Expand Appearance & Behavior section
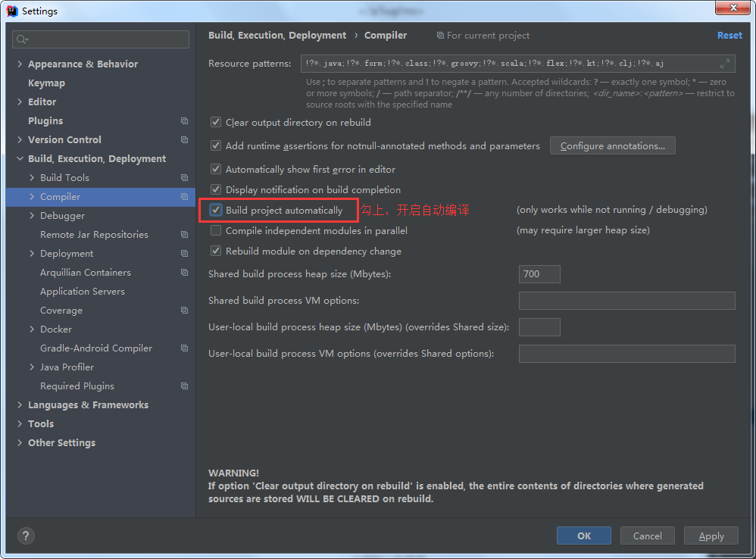This screenshot has height=559, width=756. click(20, 64)
